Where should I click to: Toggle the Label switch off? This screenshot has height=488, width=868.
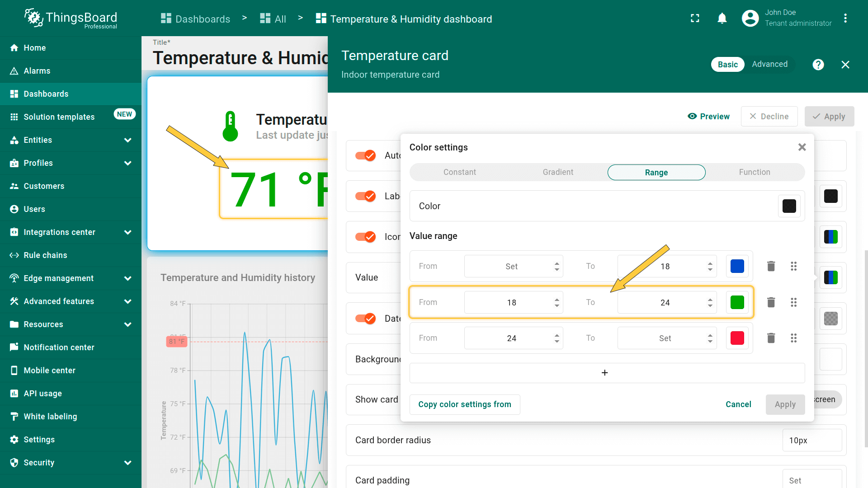(366, 196)
